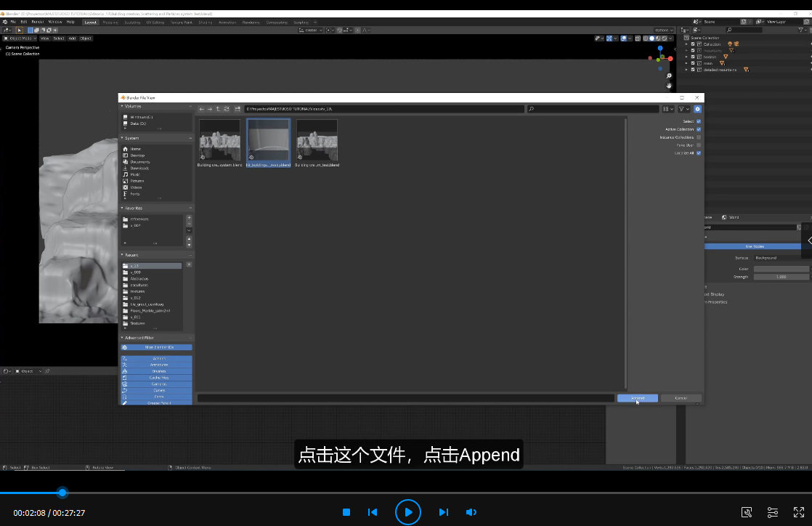Open Favorites specials dropdown arrow
The height and width of the screenshot is (526, 812).
click(189, 230)
